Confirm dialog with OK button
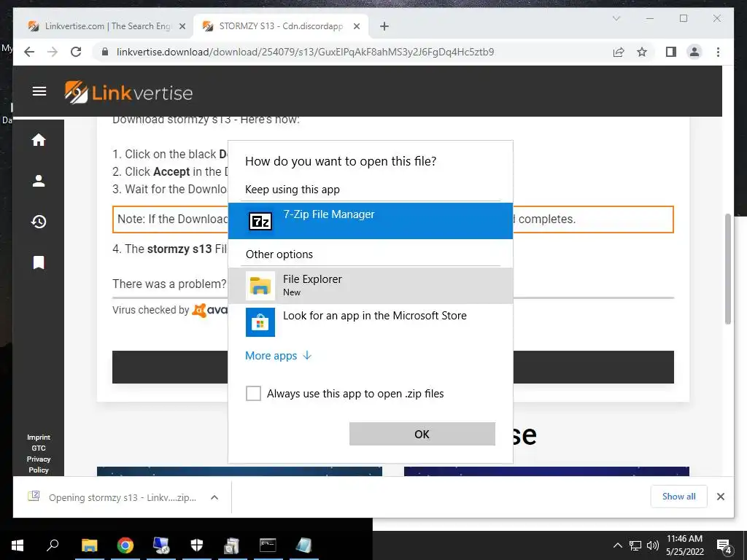Viewport: 747px width, 560px height. (x=422, y=434)
